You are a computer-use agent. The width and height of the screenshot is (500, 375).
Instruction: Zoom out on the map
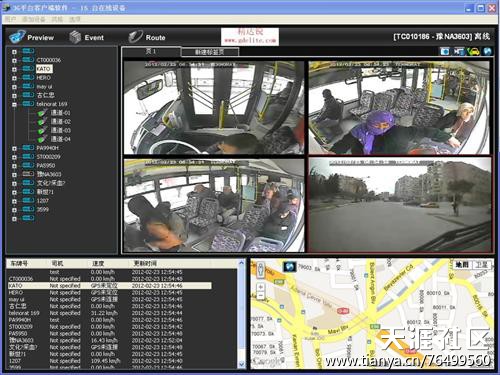pyautogui.click(x=260, y=296)
